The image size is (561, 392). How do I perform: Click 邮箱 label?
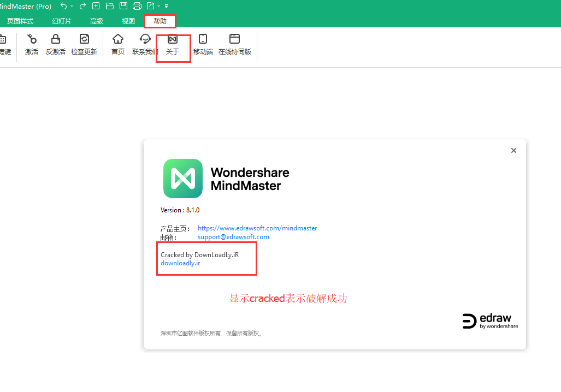click(168, 237)
